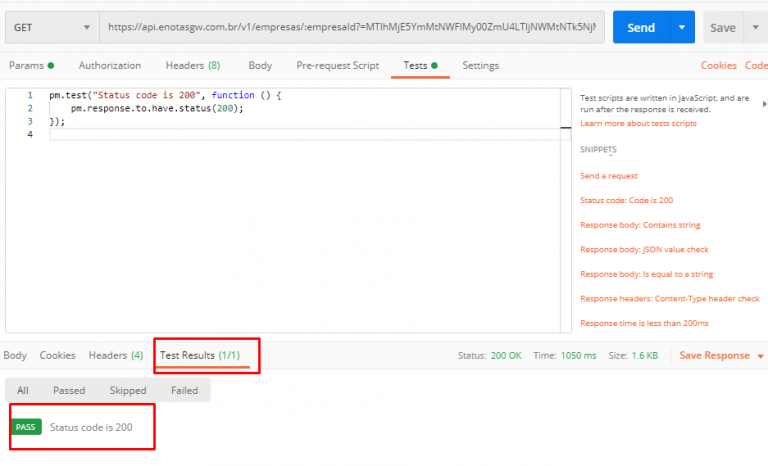
Task: Switch to the Params tab
Action: click(31, 65)
